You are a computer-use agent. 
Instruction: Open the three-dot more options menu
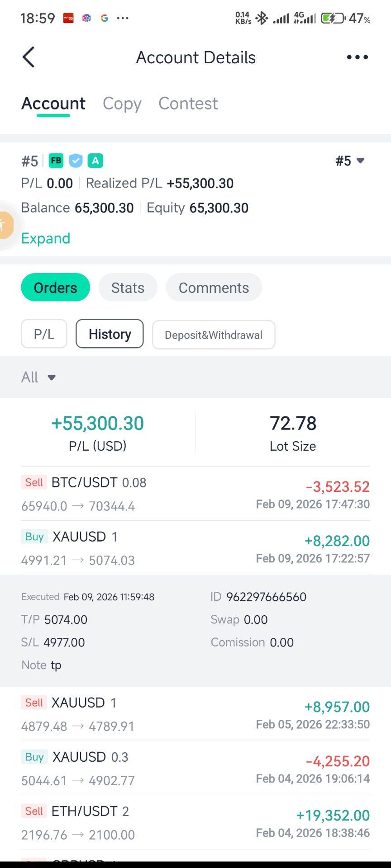[x=357, y=57]
